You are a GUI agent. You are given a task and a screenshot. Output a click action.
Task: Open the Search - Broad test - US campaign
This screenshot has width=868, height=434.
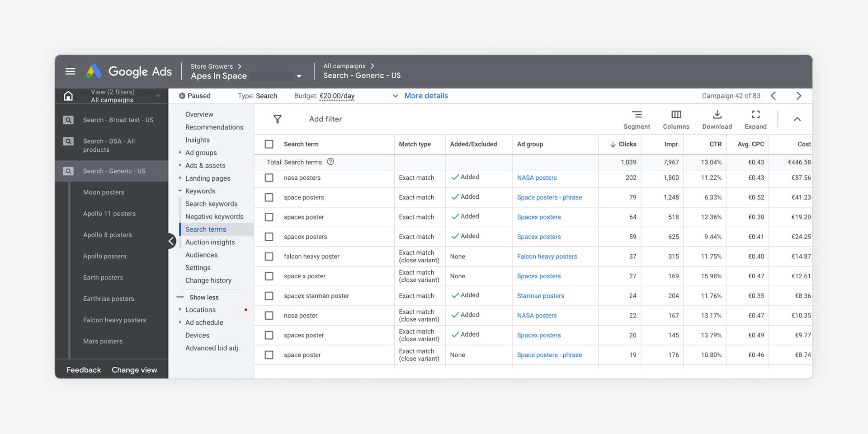(x=118, y=120)
